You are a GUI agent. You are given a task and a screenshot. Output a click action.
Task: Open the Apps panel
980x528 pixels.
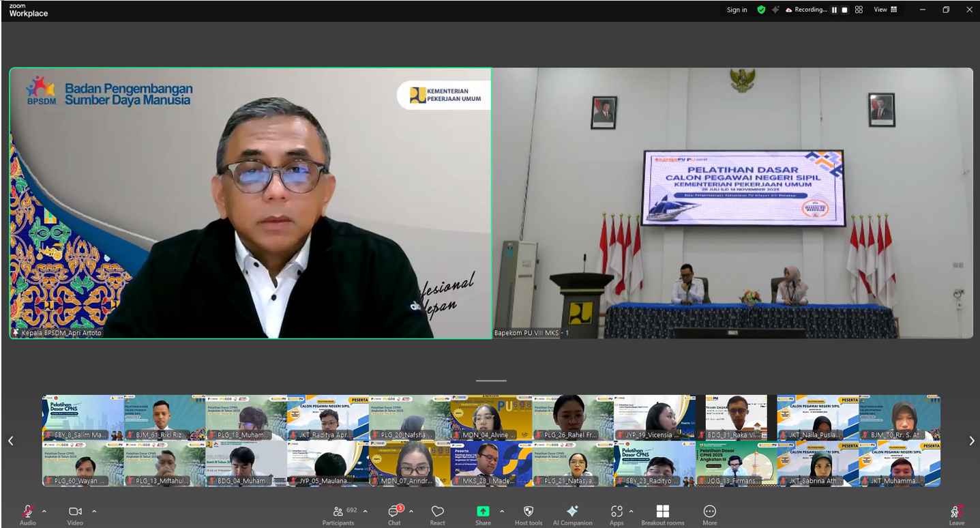[617, 515]
